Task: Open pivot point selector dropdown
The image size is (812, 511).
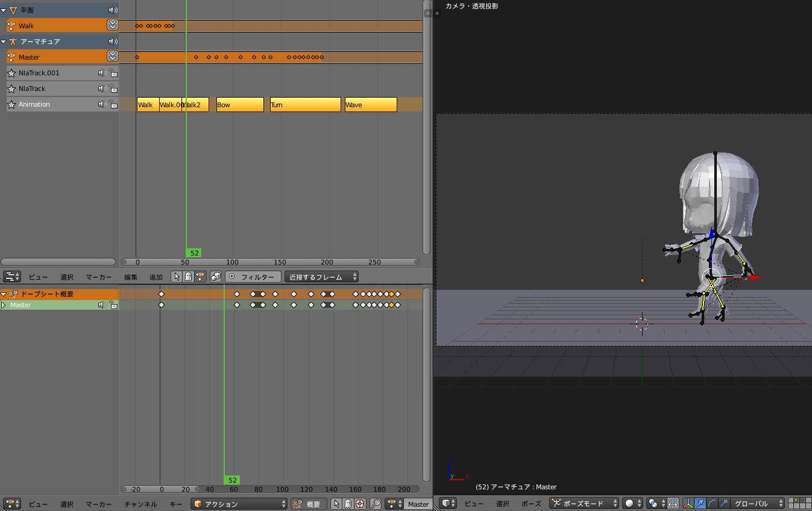Action: [656, 503]
